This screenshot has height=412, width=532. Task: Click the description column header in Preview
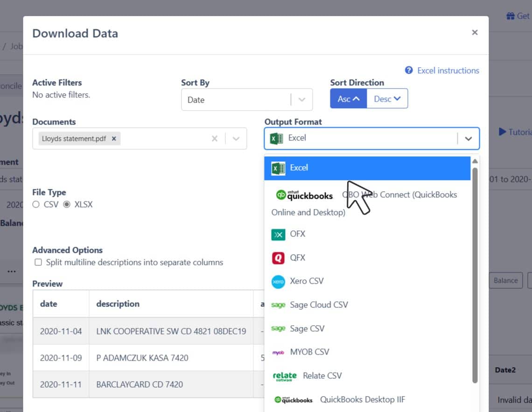pyautogui.click(x=171, y=304)
